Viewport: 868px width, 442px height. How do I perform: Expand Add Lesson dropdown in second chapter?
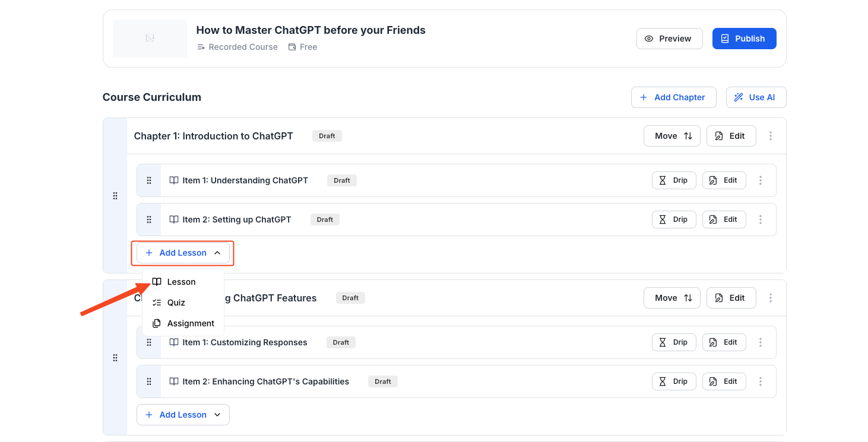(x=183, y=415)
